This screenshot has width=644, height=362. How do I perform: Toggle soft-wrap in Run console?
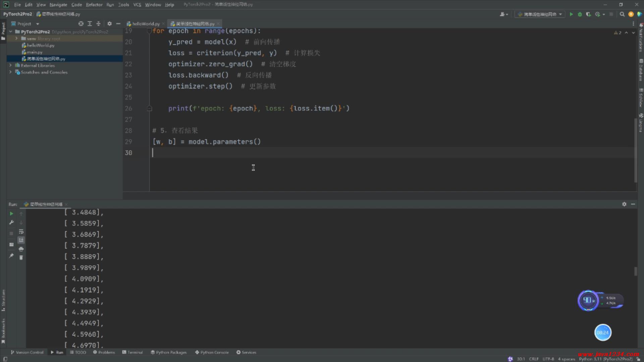click(21, 232)
